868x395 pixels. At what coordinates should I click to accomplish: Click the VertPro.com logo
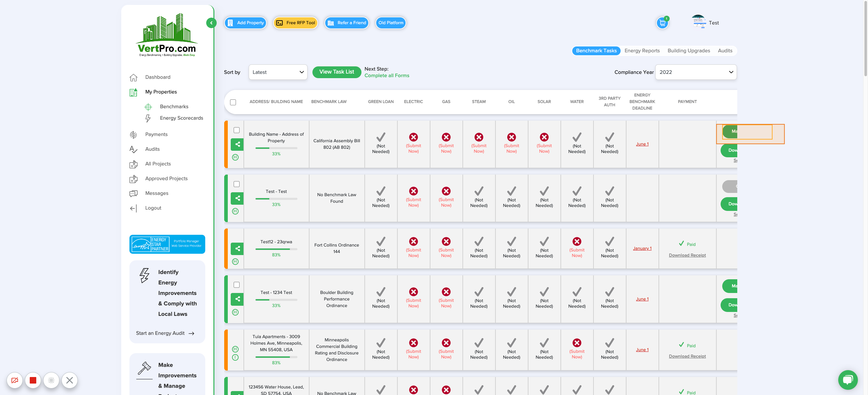[x=166, y=35]
